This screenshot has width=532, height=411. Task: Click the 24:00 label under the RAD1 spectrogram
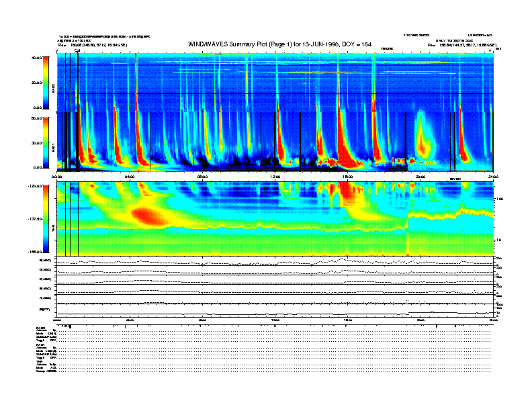coord(493,177)
